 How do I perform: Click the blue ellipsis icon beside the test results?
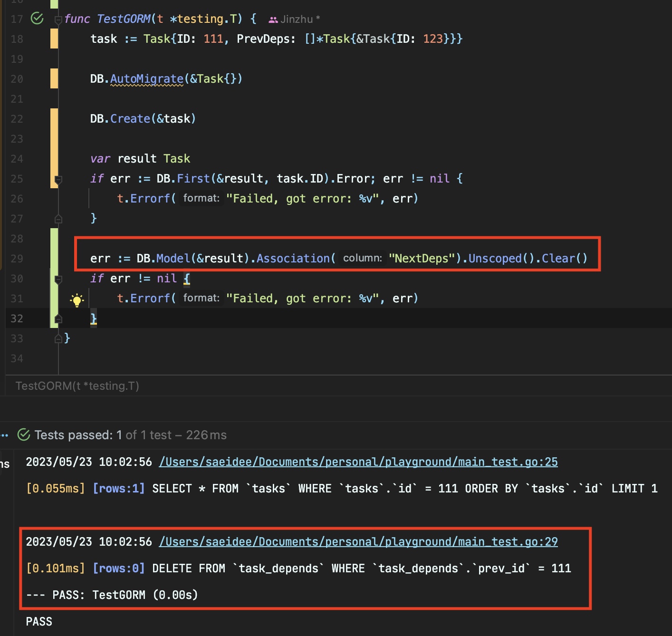tap(5, 434)
